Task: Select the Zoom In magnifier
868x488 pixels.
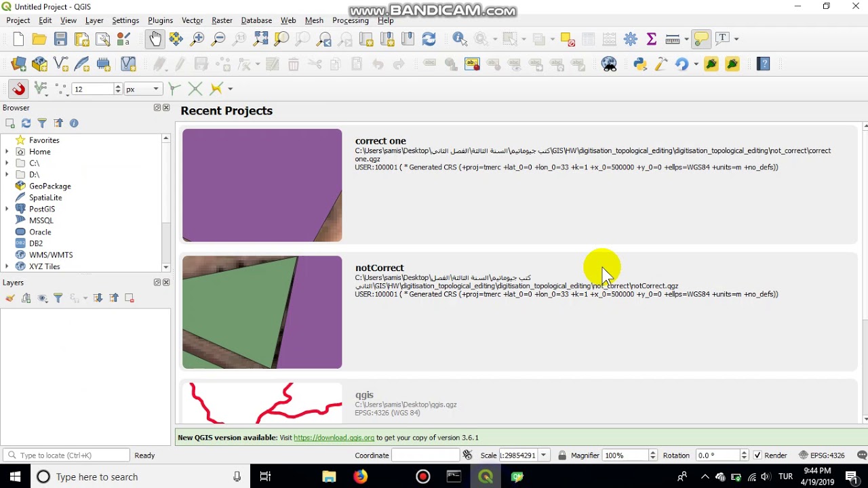Action: click(197, 39)
